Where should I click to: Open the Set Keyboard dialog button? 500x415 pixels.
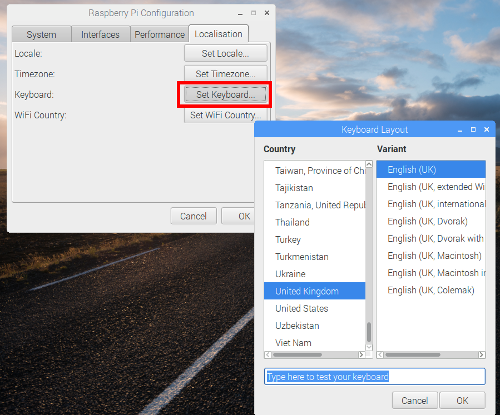pyautogui.click(x=225, y=95)
